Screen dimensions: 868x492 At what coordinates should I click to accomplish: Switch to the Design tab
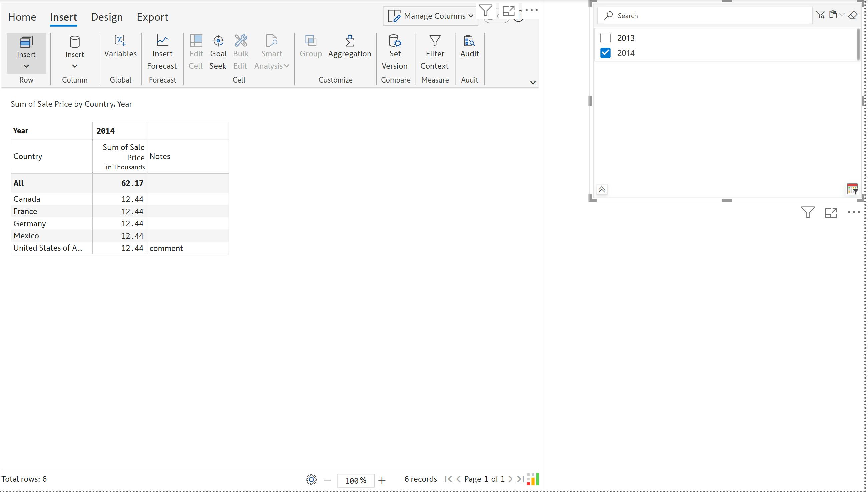107,17
